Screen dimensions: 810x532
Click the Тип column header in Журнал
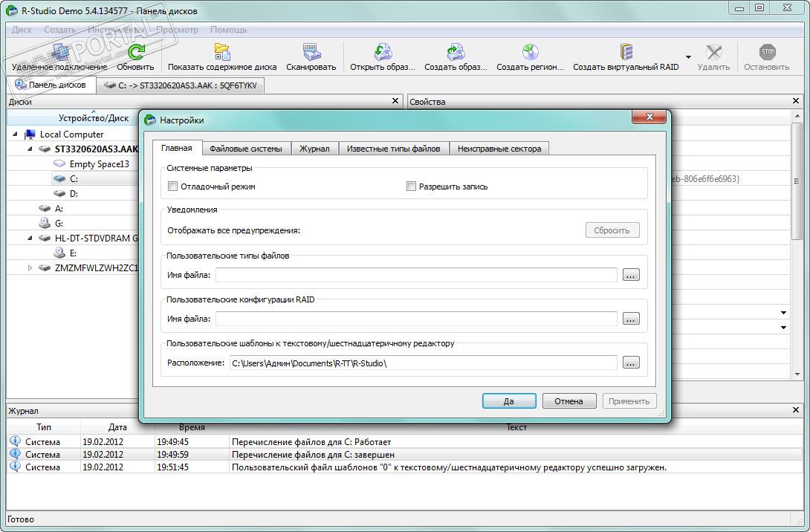tap(44, 427)
